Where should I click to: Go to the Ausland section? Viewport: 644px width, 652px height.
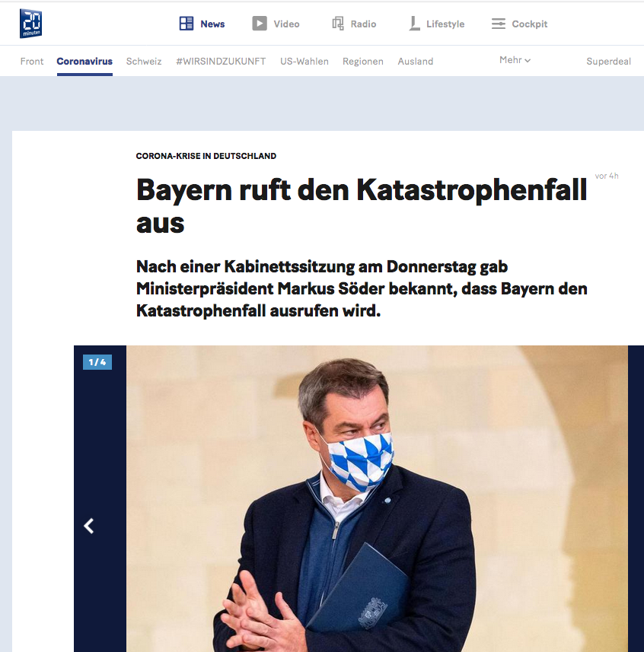point(416,62)
